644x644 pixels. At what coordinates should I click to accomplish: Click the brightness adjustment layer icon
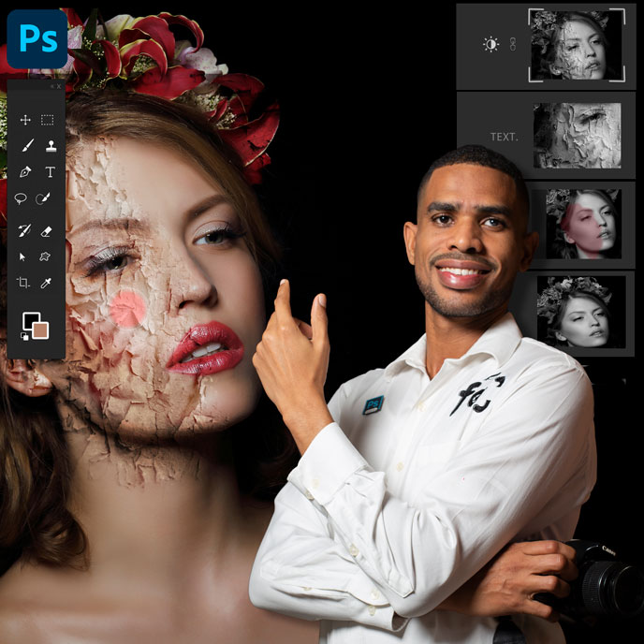(490, 44)
